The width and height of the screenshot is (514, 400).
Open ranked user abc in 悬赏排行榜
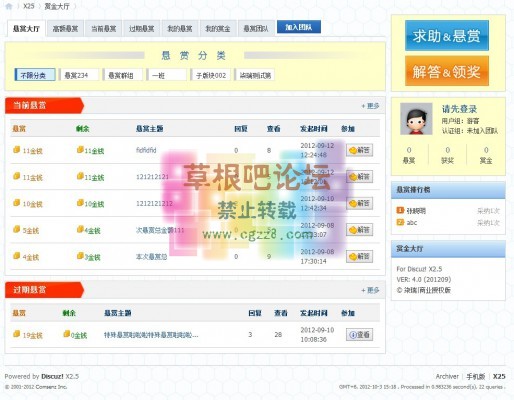(412, 222)
